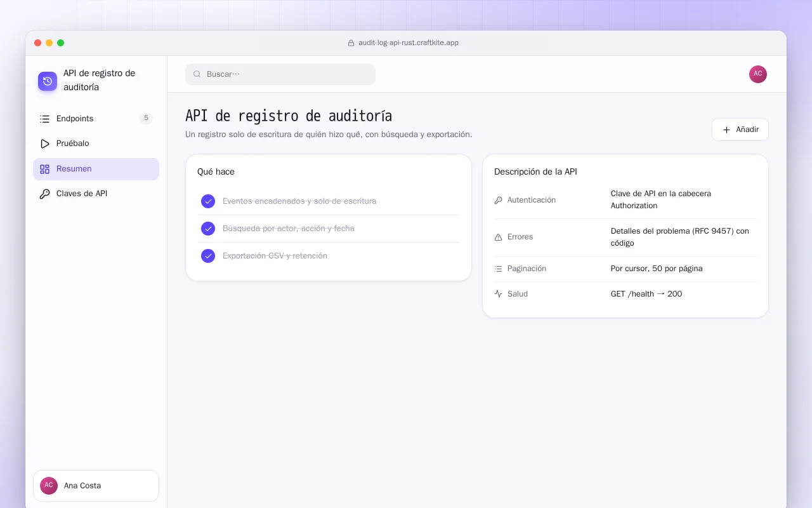This screenshot has height=508, width=812.
Task: Uncheck 'Eventos encadenados y solo de escritura'
Action: (208, 201)
